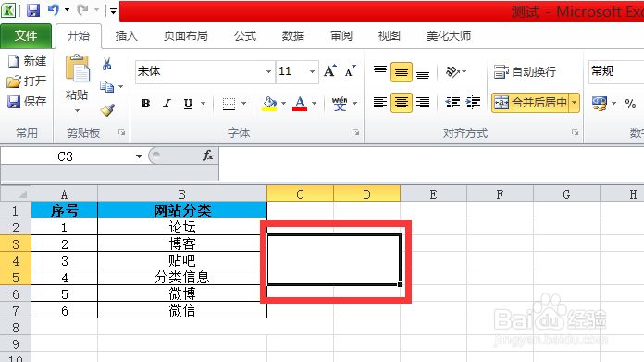Select the cell containing 分类信息
644x362 pixels.
click(182, 278)
